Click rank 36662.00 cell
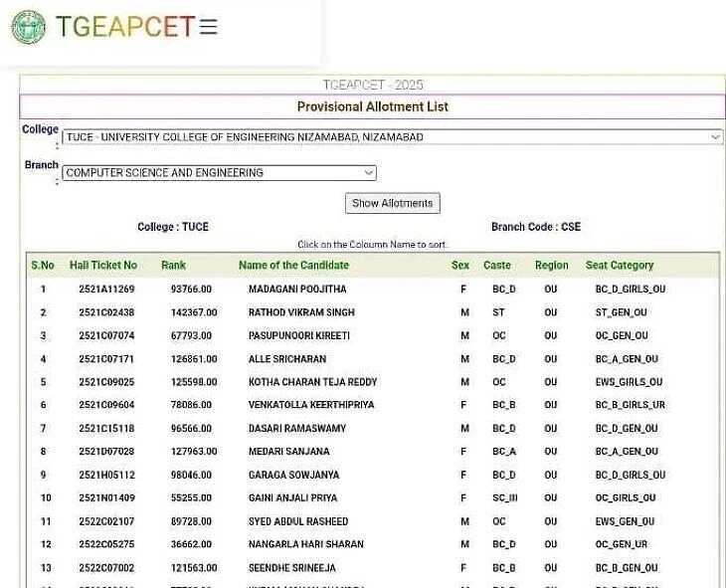Viewport: 726px width, 588px height. (190, 545)
